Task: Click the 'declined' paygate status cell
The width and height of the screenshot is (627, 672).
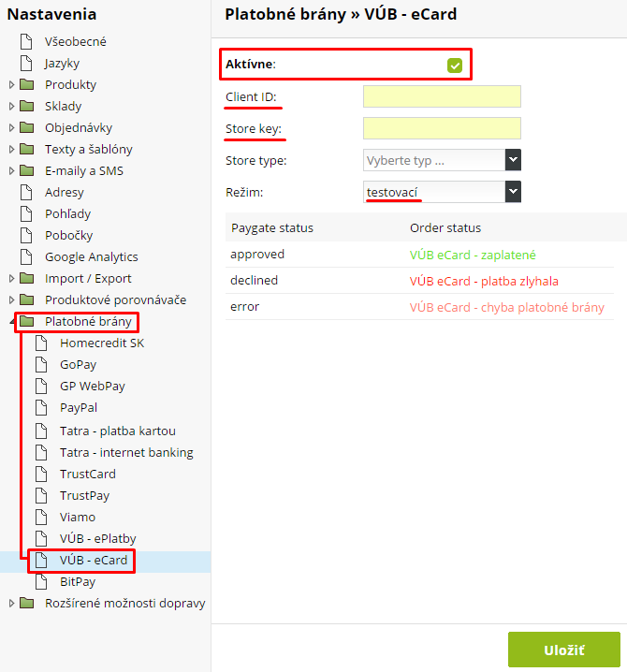Action: coord(255,280)
